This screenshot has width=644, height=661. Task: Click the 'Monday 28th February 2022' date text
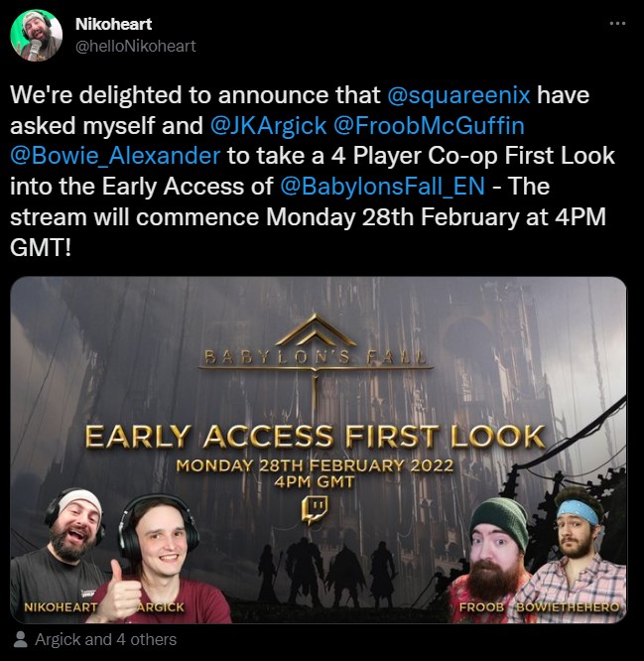[315, 465]
